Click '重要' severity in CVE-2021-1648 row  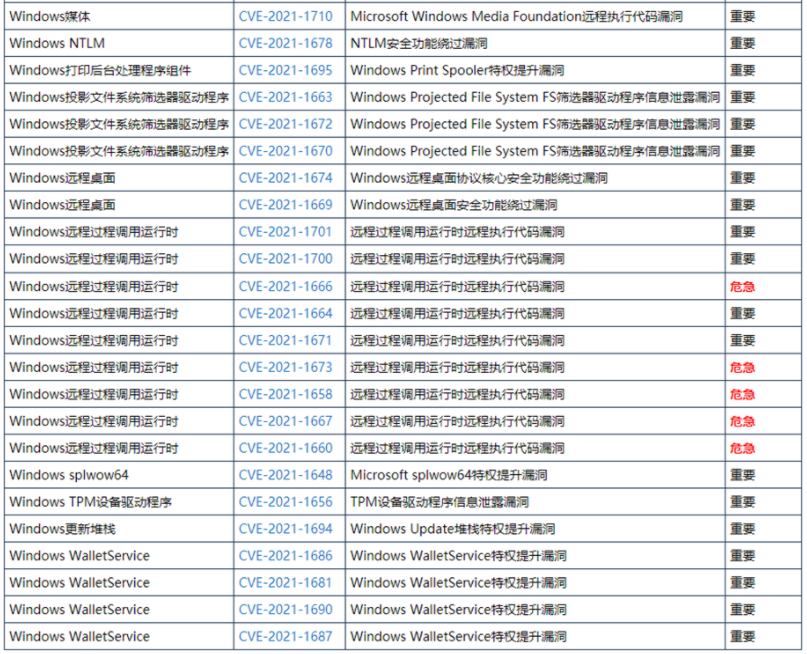pos(742,475)
